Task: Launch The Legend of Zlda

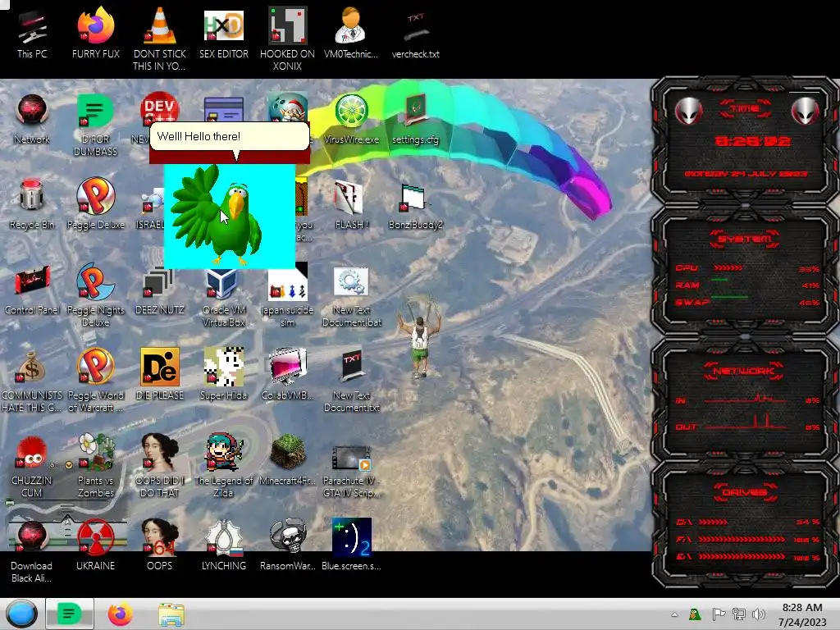Action: (x=223, y=465)
